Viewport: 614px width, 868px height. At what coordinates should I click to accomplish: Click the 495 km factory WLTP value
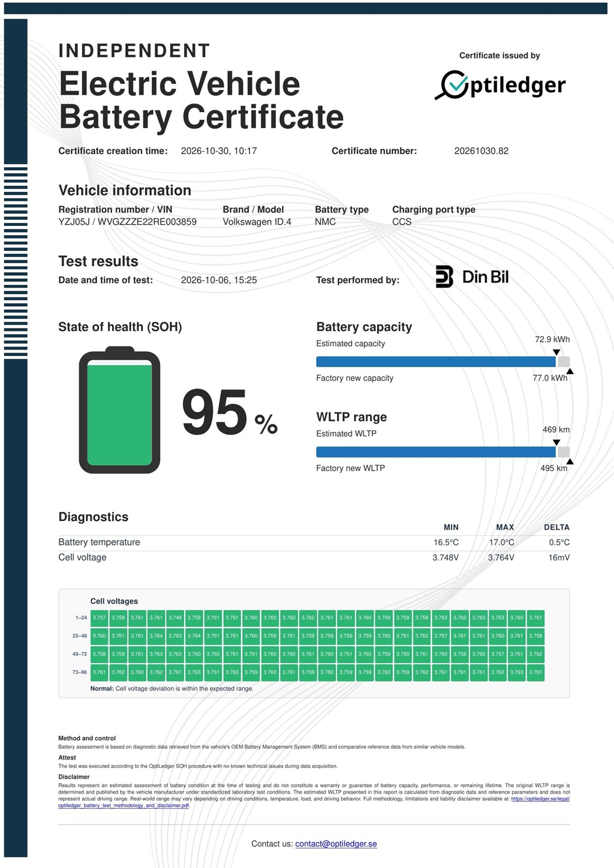(553, 468)
